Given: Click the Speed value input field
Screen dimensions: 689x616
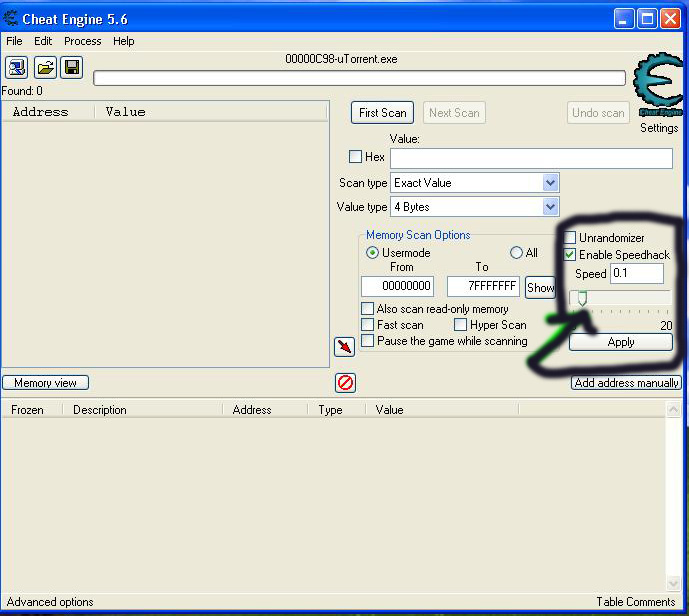Looking at the screenshot, I should [636, 274].
